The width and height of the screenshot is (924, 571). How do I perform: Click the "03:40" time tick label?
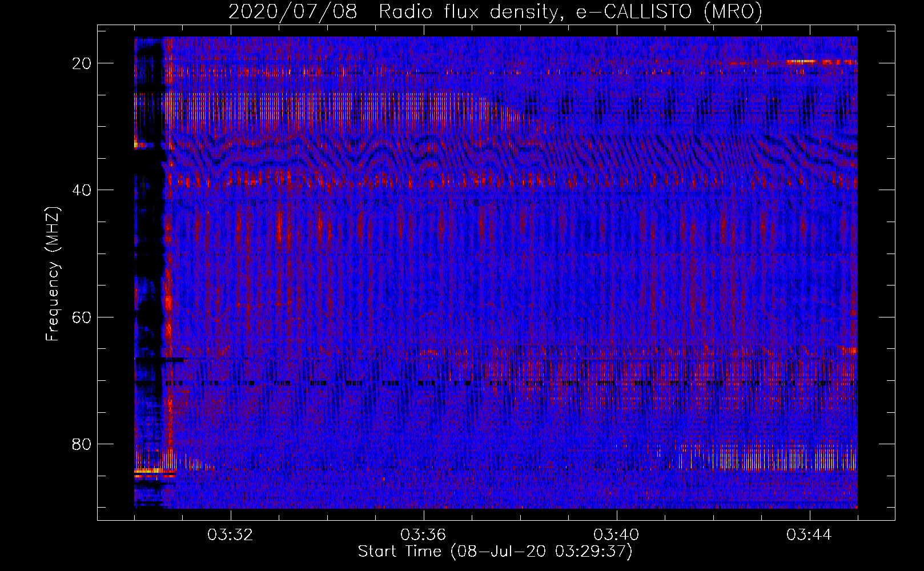point(616,535)
